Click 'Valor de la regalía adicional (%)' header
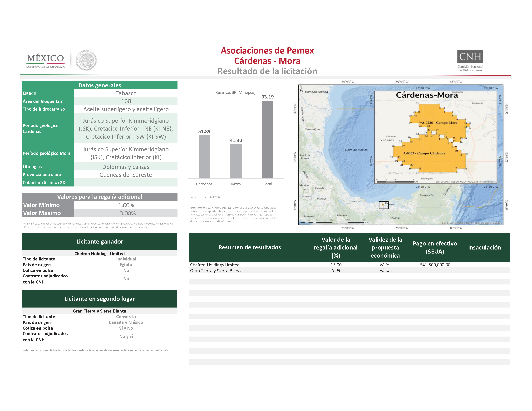 pyautogui.click(x=336, y=247)
